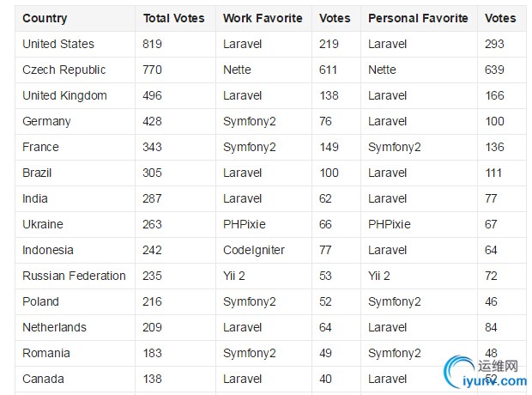The image size is (532, 395).
Task: Select the Total Votes column header
Action: (x=173, y=18)
